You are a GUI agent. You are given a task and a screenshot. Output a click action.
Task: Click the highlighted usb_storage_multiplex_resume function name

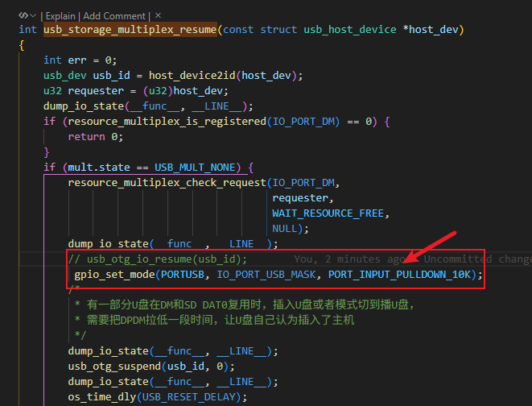tap(130, 30)
